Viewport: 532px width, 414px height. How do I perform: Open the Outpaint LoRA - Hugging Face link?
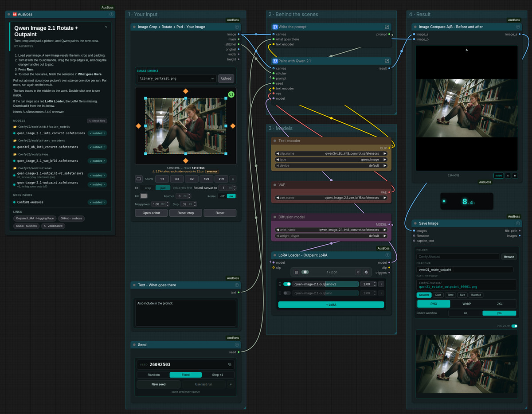coord(35,218)
